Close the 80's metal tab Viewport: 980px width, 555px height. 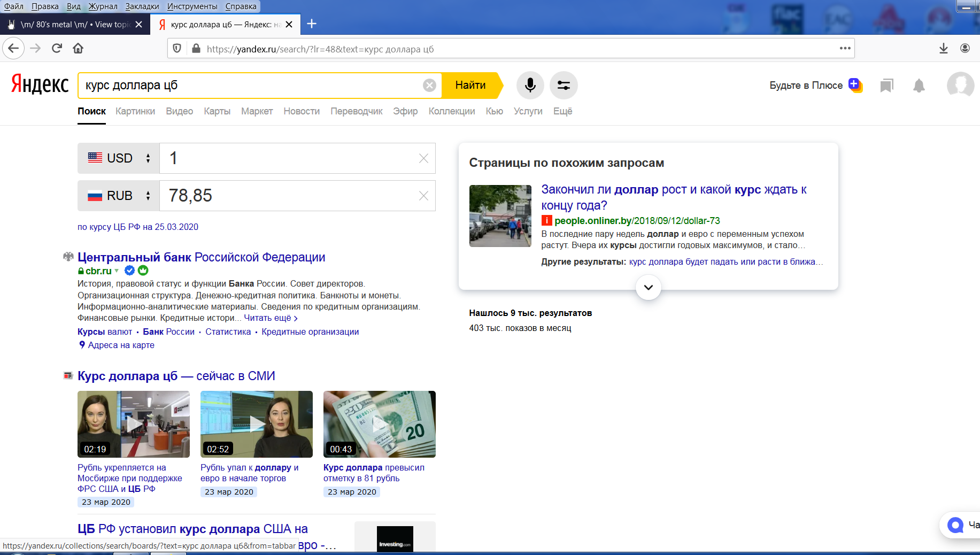pos(139,25)
